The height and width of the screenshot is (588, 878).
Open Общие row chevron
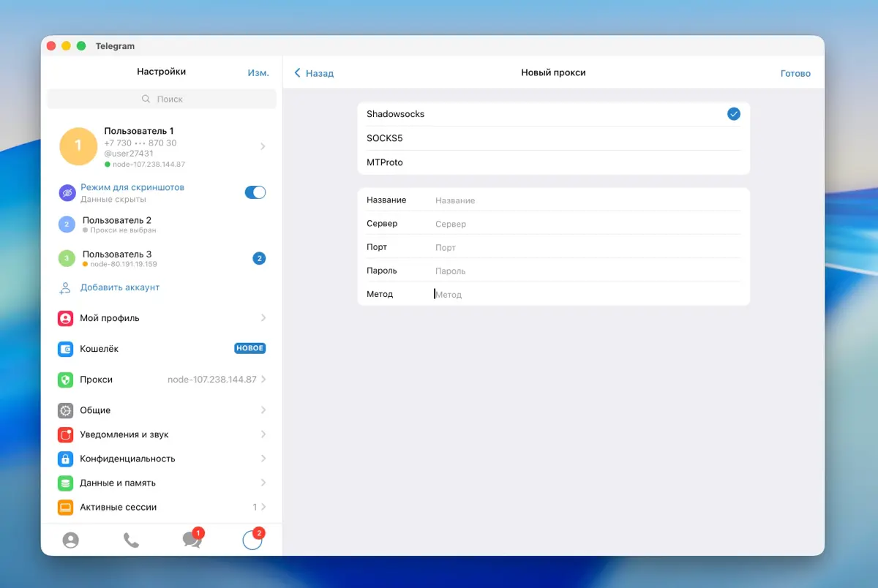[x=263, y=410]
